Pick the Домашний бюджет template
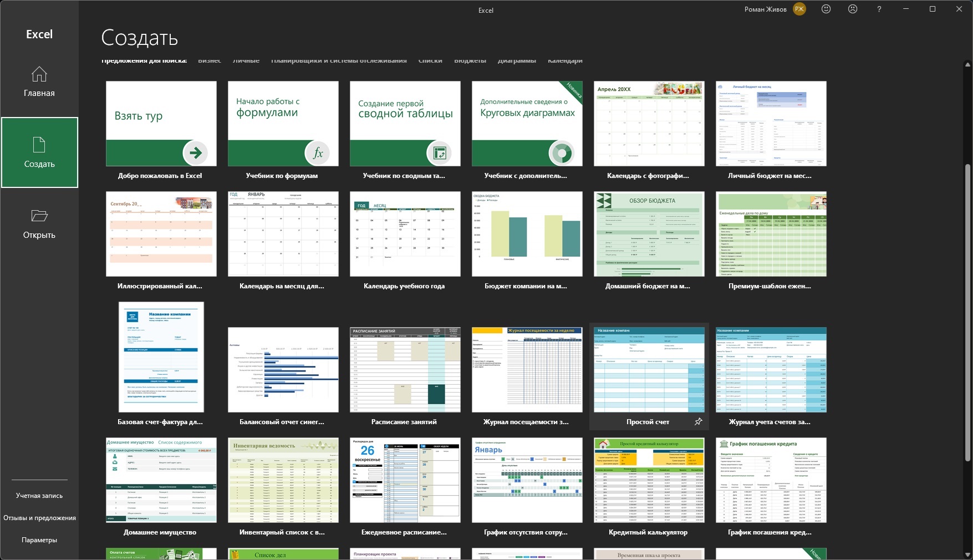The width and height of the screenshot is (973, 560). pyautogui.click(x=649, y=234)
